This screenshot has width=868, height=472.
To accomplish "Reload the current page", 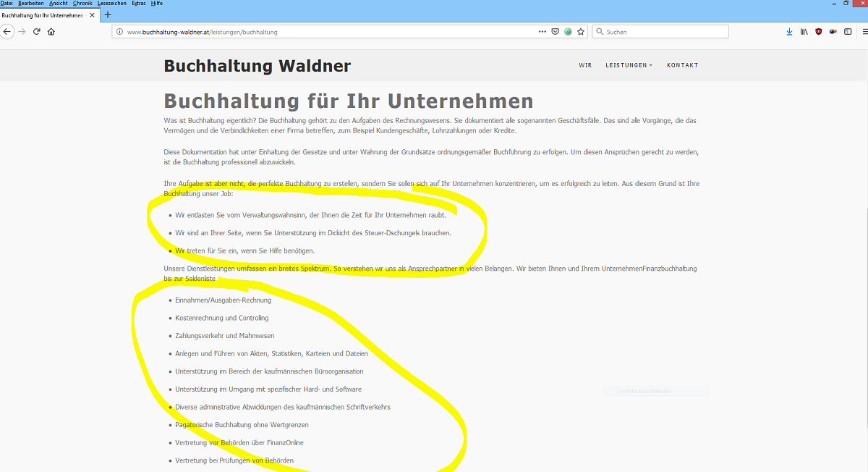I will tap(36, 32).
